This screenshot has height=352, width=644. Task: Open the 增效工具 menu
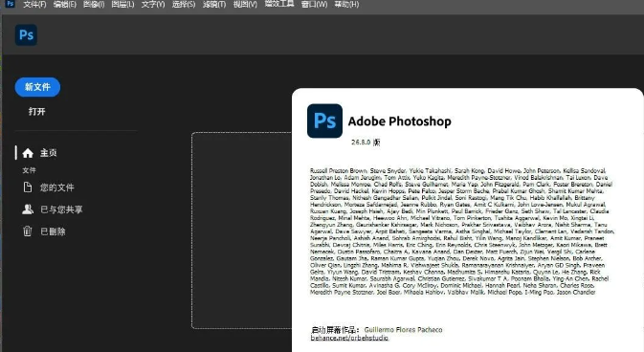pos(279,4)
